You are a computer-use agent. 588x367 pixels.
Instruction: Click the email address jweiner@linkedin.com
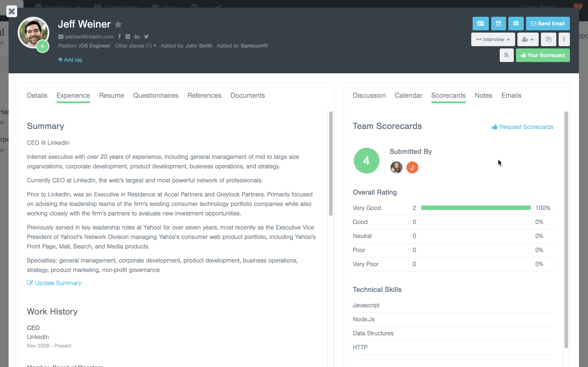point(89,37)
